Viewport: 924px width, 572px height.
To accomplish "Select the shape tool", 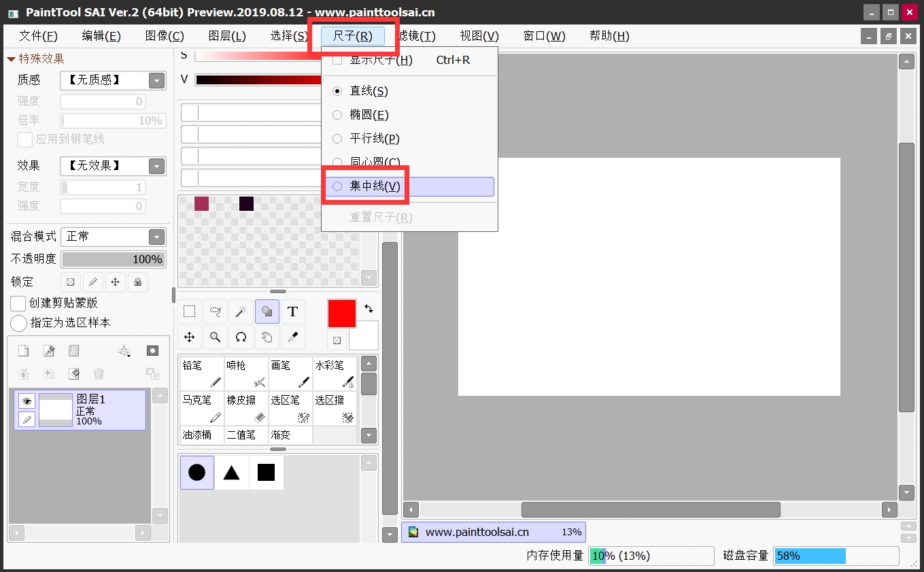I will 267,312.
